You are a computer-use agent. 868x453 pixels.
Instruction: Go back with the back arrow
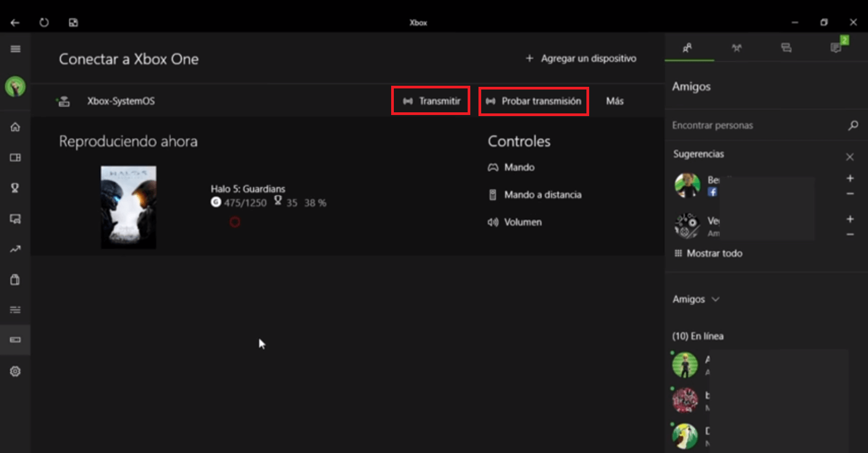click(x=15, y=23)
